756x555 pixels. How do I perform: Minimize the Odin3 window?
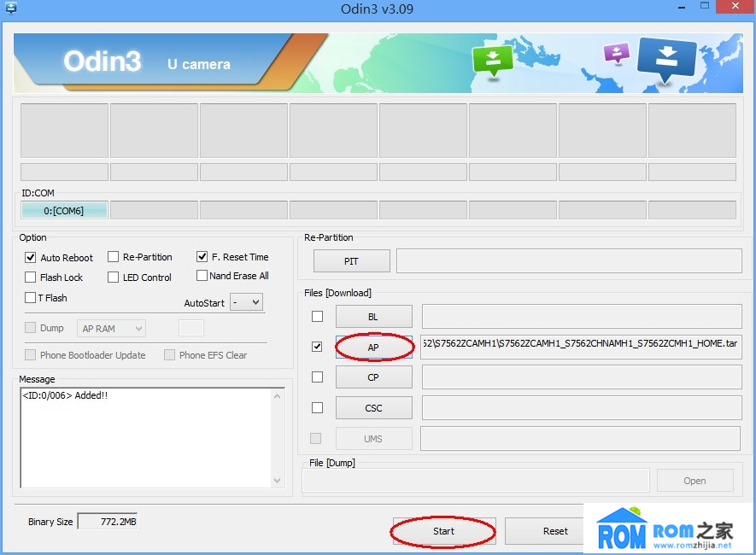click(x=682, y=8)
